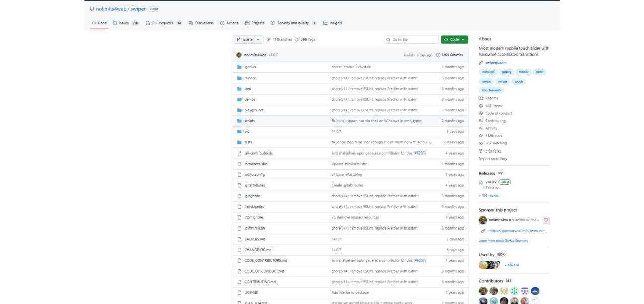Select the gallery topic tag
Viewport: 644px width, 304px height.
tap(506, 72)
